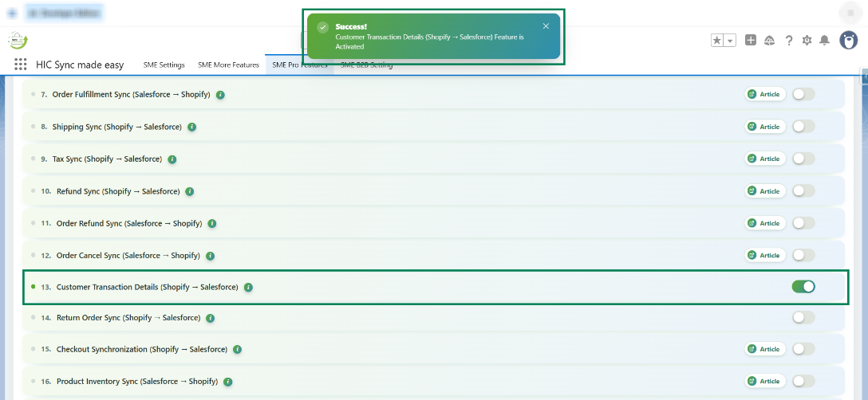Click the global actions plus icon
Viewport: 868px width, 400px height.
point(751,40)
